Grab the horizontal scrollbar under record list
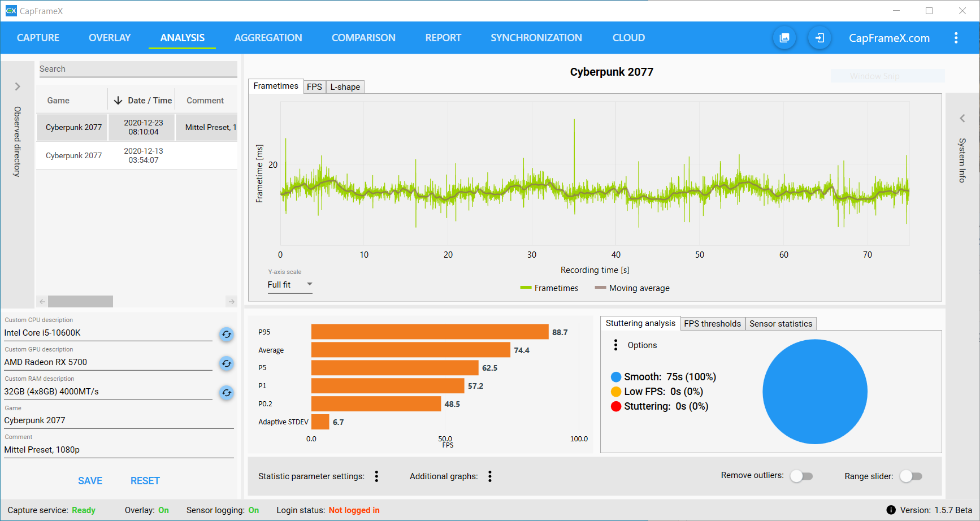 click(80, 302)
